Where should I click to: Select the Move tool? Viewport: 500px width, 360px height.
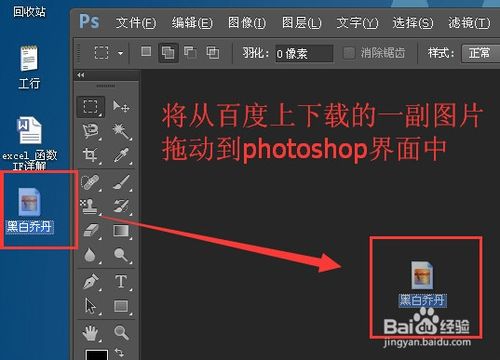tap(121, 107)
